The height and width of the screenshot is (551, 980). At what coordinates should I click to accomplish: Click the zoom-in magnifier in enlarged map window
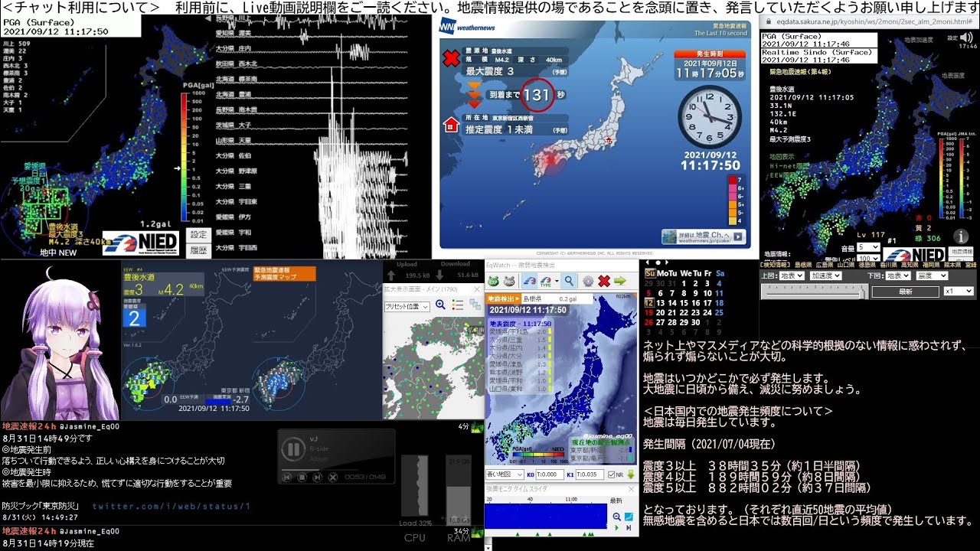440,305
